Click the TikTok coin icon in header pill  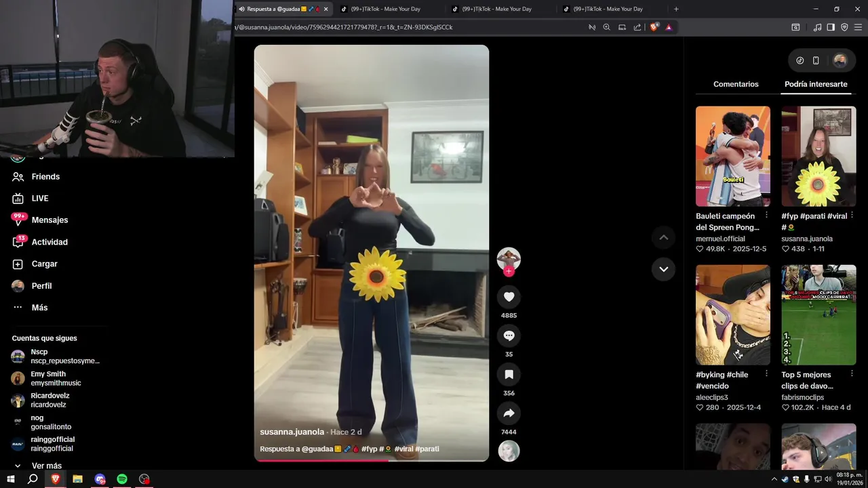click(800, 60)
